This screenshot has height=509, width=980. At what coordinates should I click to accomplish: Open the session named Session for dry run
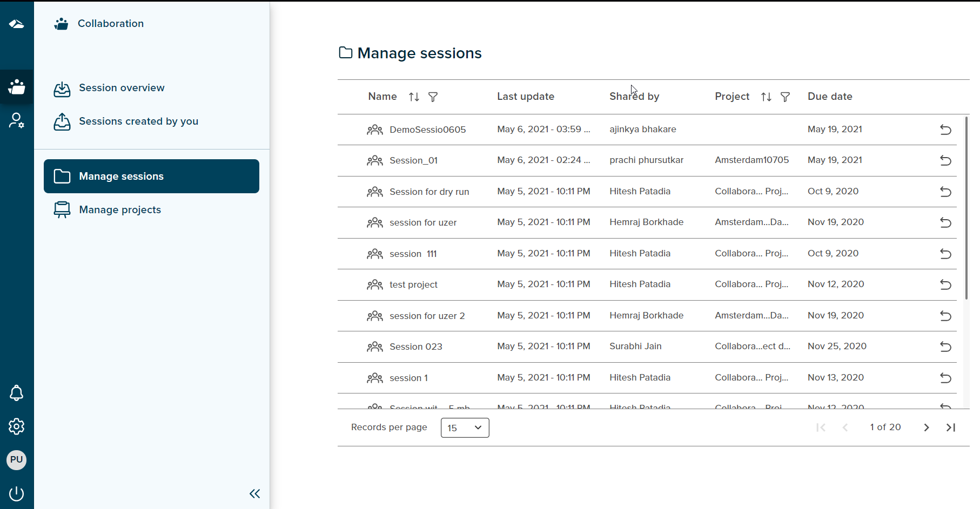pyautogui.click(x=429, y=191)
